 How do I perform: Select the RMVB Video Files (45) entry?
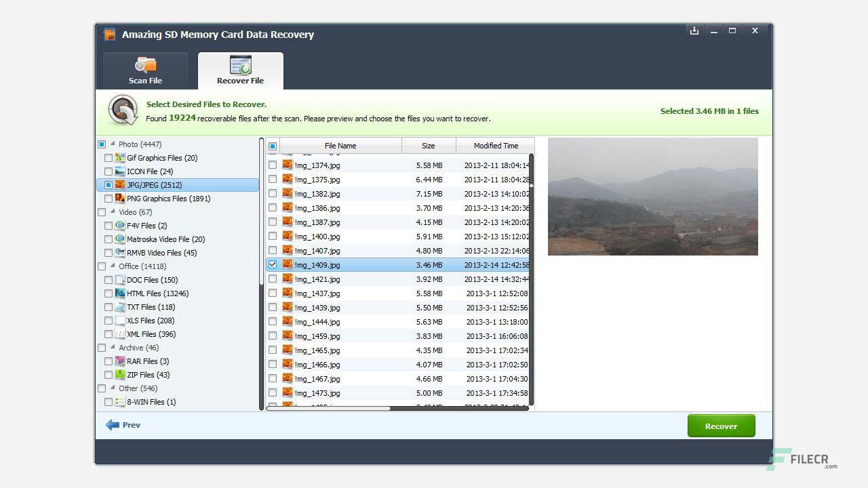(161, 253)
